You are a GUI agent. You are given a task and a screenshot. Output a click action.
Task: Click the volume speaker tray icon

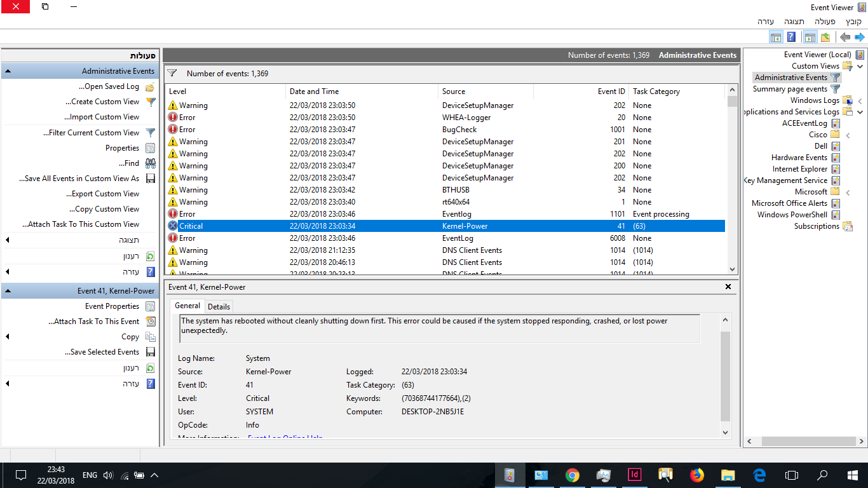[x=108, y=475]
